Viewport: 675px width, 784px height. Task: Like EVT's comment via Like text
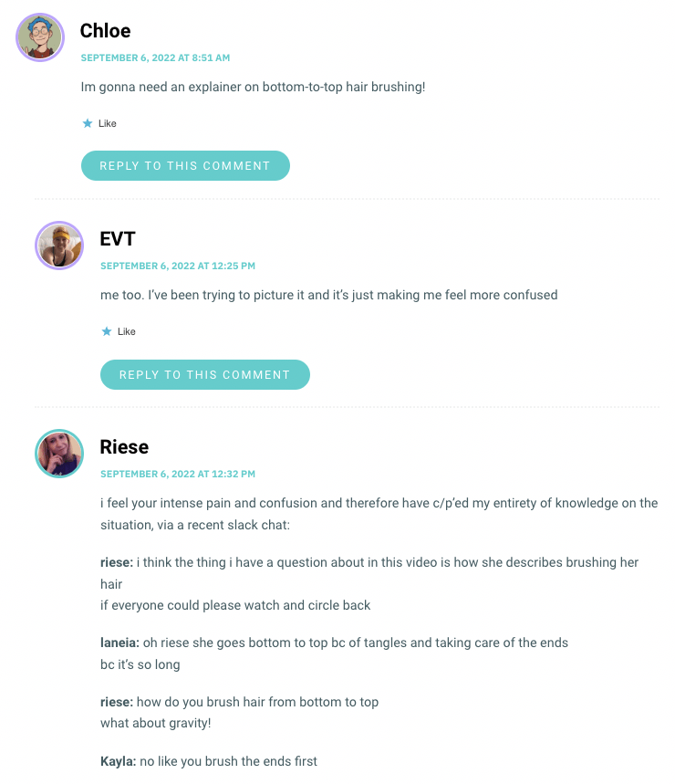[x=127, y=331]
